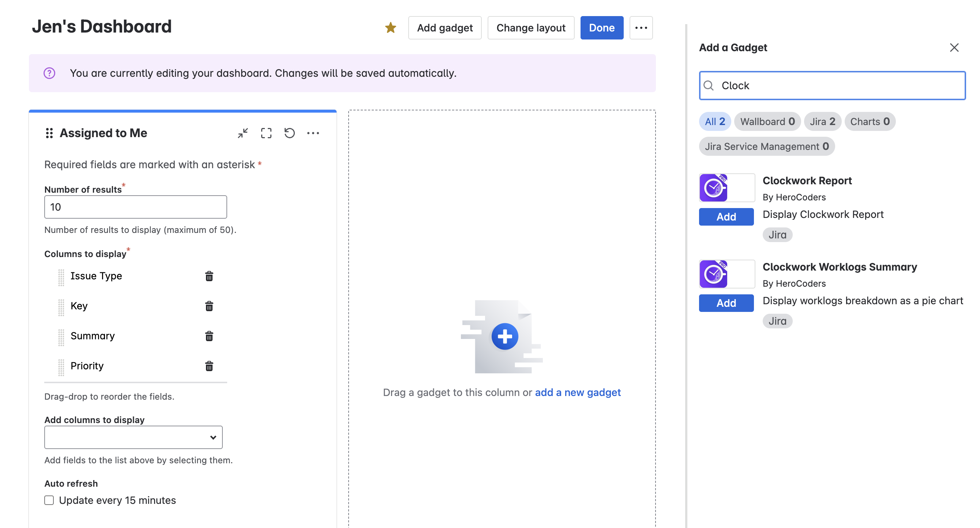This screenshot has width=980, height=528.
Task: Refresh the Assigned to Me gadget
Action: pos(289,133)
